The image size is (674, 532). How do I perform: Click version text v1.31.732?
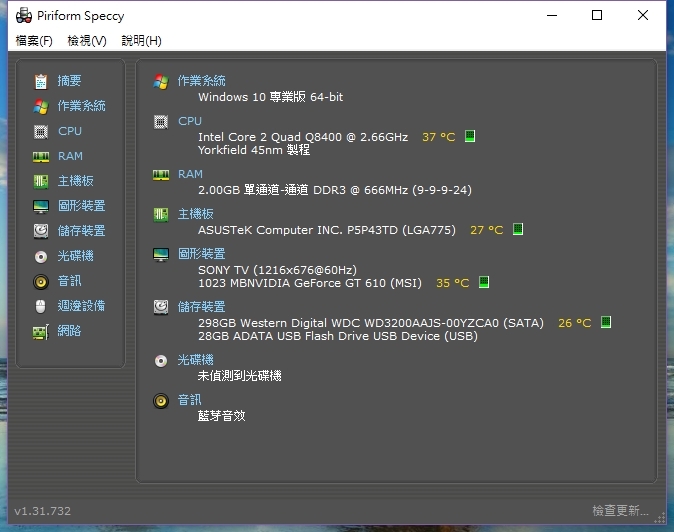[43, 511]
